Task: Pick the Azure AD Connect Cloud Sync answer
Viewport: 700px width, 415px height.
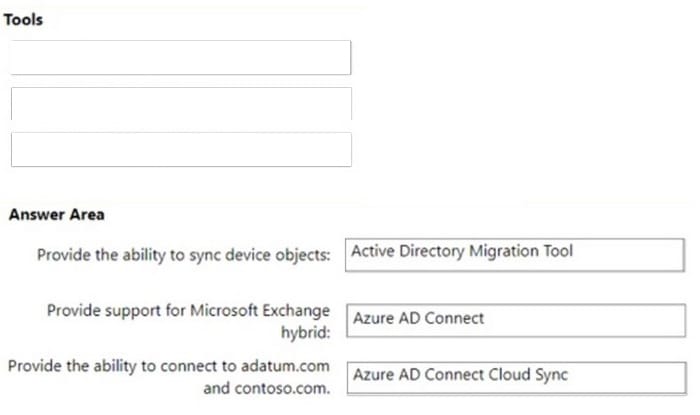Action: pyautogui.click(x=517, y=378)
